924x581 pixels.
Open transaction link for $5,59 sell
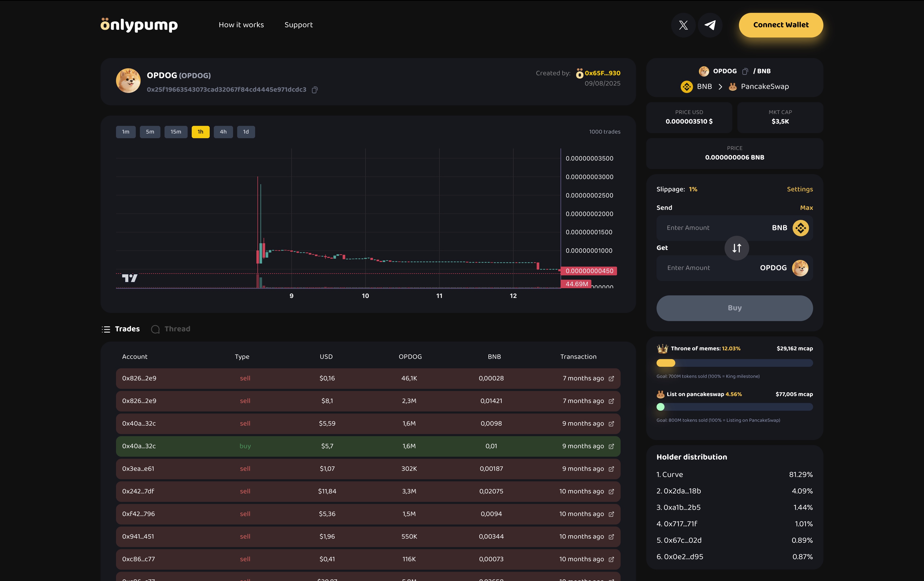pos(611,424)
